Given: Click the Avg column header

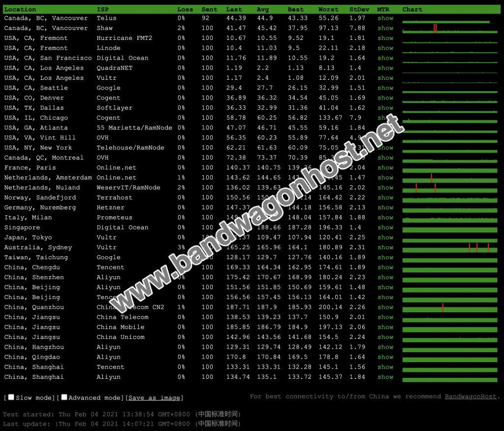Looking at the screenshot, I should pyautogui.click(x=263, y=10).
